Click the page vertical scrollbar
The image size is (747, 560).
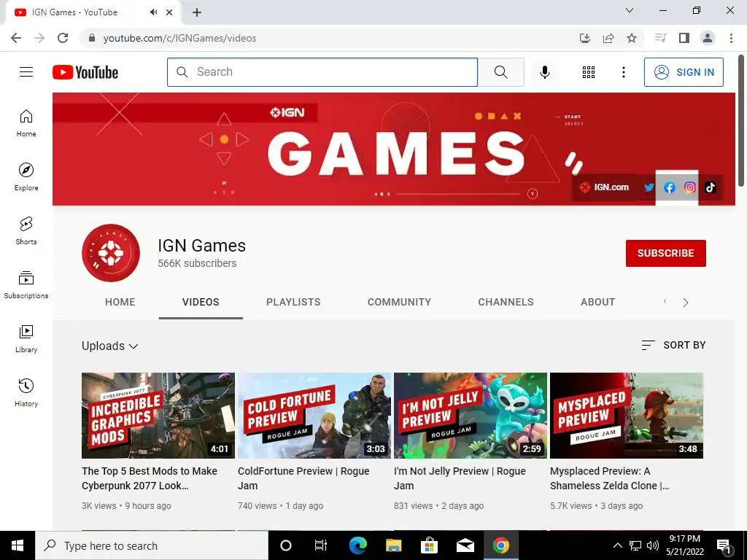(x=741, y=121)
